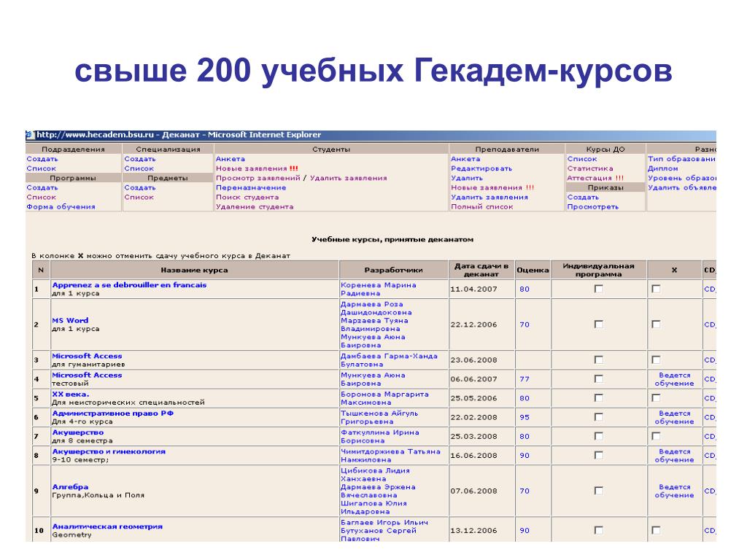The width and height of the screenshot is (747, 560).
Task: Click Создать under Приказы
Action: (x=583, y=197)
